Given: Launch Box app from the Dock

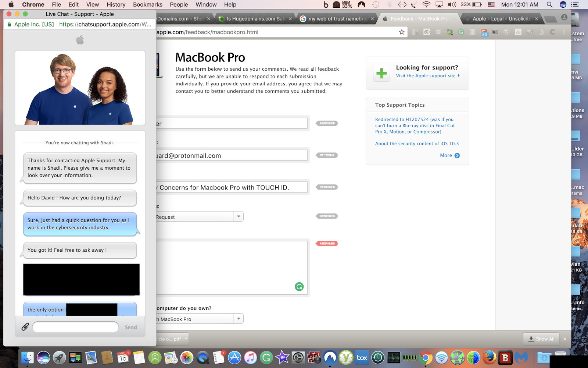Looking at the screenshot, I should coord(362,357).
